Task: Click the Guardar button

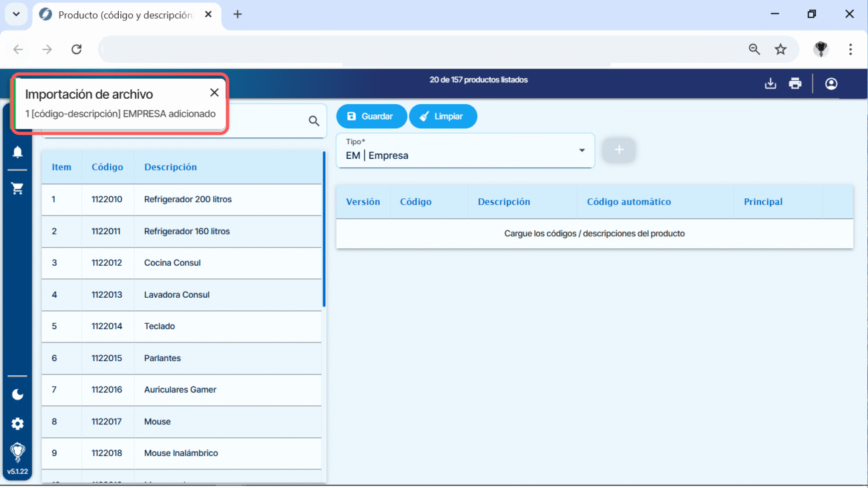Action: [x=371, y=116]
